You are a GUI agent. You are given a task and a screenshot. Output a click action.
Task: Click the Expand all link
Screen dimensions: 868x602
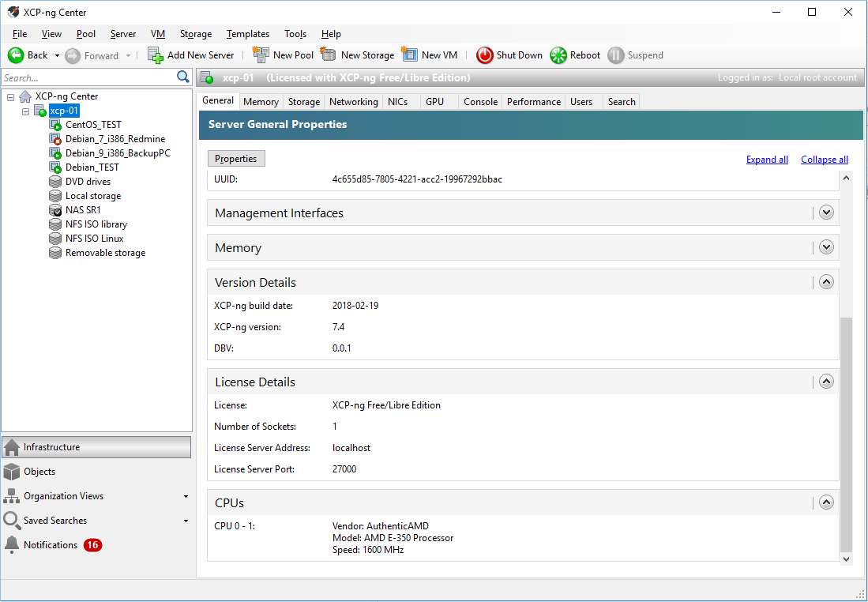(x=767, y=160)
